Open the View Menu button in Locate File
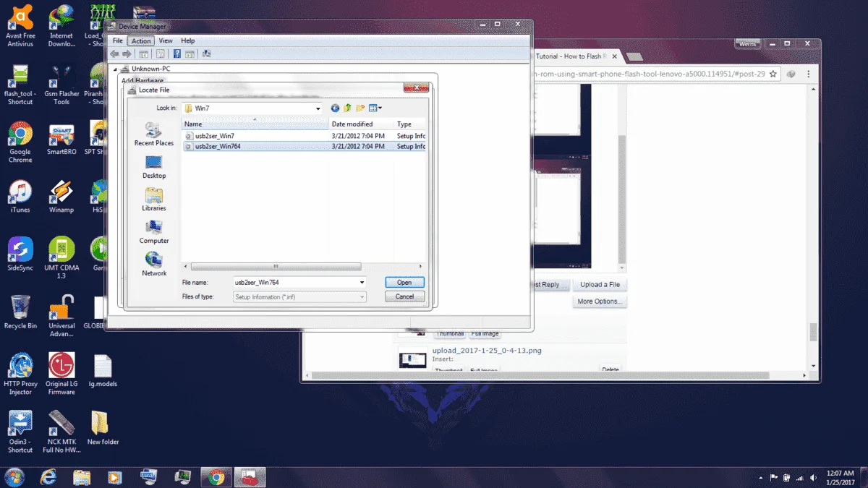 (x=375, y=108)
